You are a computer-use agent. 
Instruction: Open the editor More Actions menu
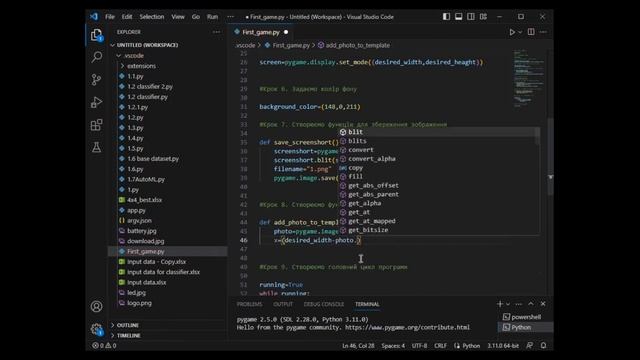click(x=543, y=32)
